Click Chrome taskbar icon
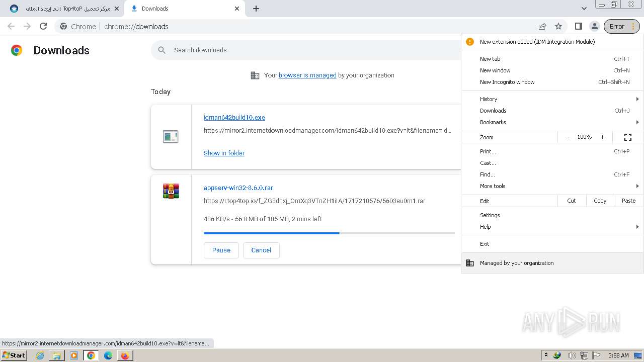The height and width of the screenshot is (362, 644). click(x=91, y=355)
